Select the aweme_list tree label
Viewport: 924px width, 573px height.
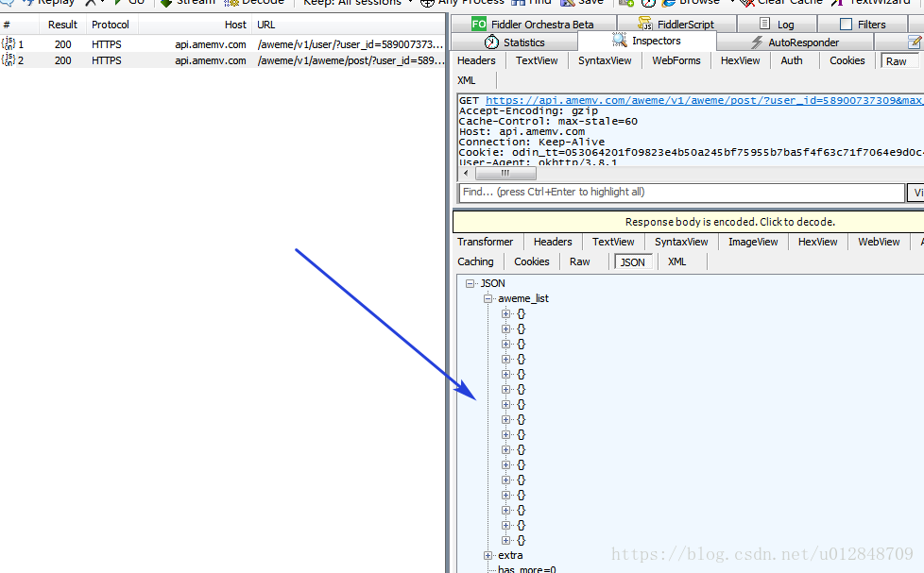[523, 298]
